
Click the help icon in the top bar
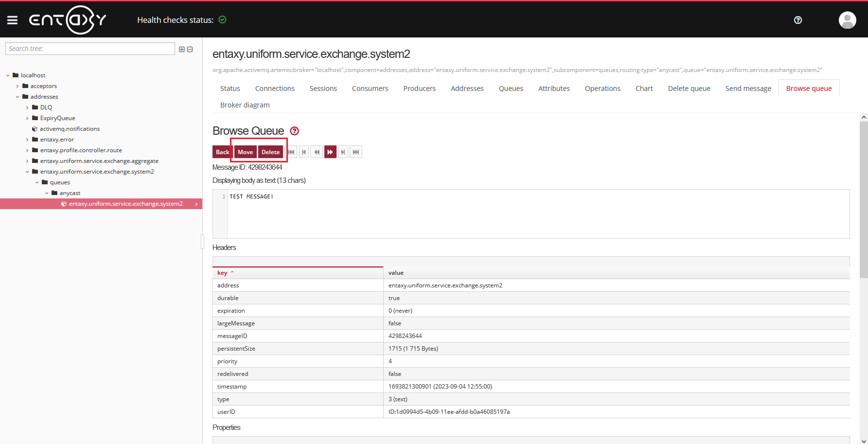click(x=798, y=20)
